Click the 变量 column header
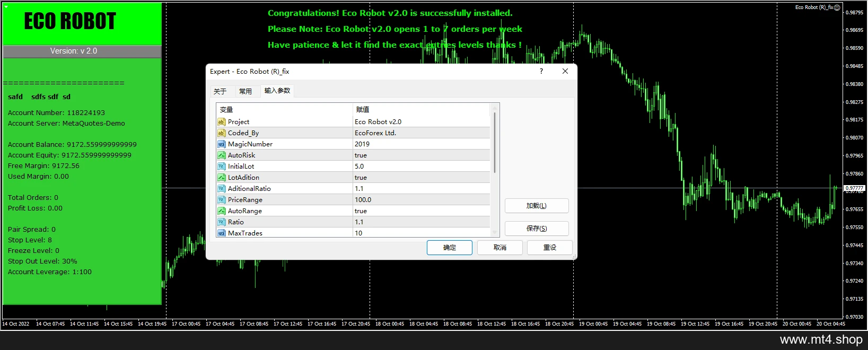The width and height of the screenshot is (868, 350). coord(285,110)
